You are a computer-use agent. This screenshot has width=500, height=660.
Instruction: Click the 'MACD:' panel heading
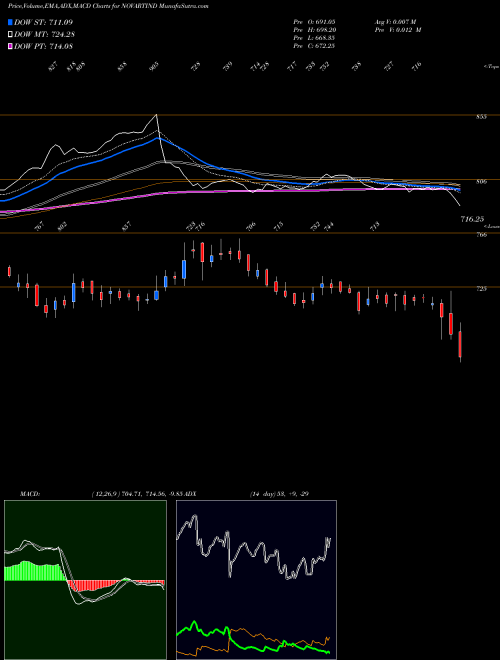point(30,494)
